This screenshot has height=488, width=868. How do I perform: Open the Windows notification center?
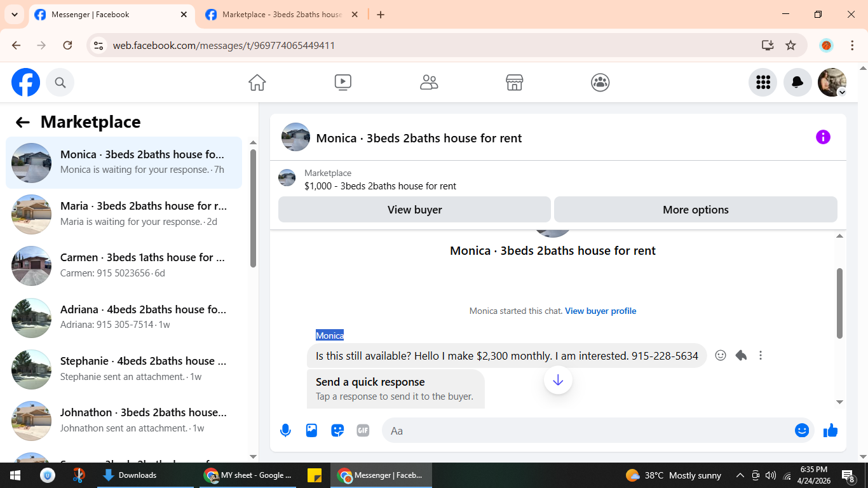[x=848, y=475]
